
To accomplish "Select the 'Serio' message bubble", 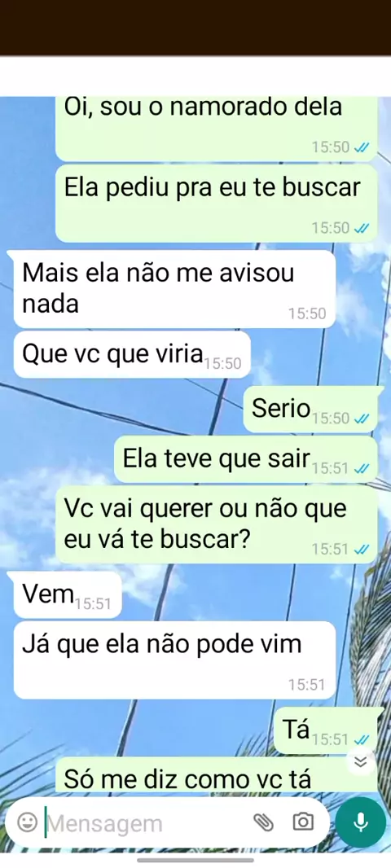I will pyautogui.click(x=311, y=410).
